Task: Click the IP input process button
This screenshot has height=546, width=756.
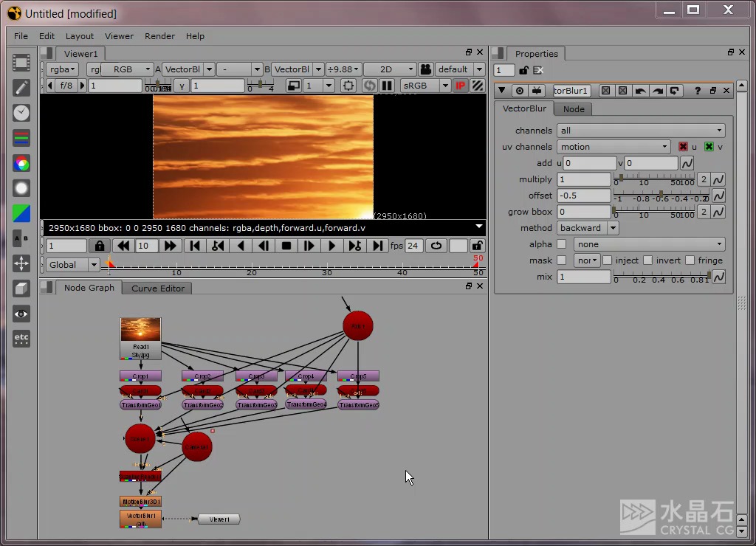Action: 461,86
